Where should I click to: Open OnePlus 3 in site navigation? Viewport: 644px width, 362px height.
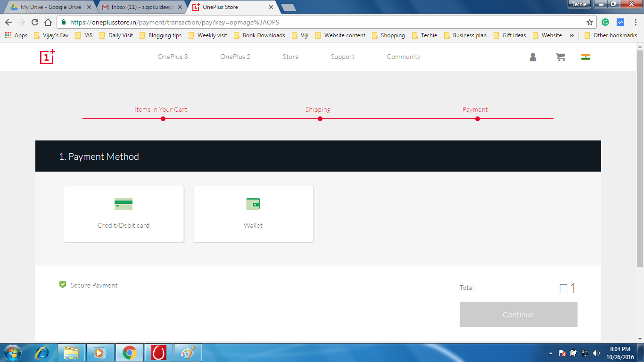click(x=173, y=57)
